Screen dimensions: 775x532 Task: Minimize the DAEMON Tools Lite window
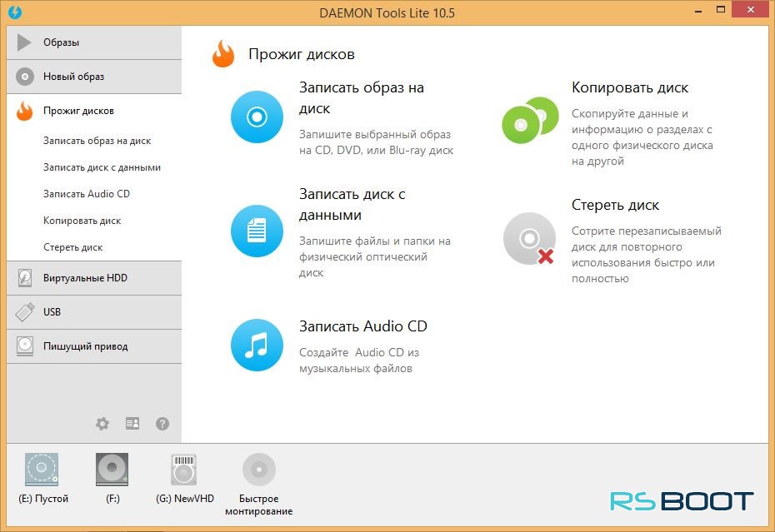pyautogui.click(x=698, y=11)
